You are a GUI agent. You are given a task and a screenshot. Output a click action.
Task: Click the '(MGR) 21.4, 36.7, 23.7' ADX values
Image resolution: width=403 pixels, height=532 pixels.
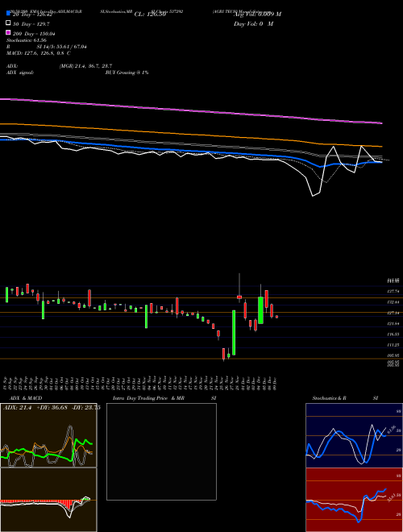[x=85, y=66]
